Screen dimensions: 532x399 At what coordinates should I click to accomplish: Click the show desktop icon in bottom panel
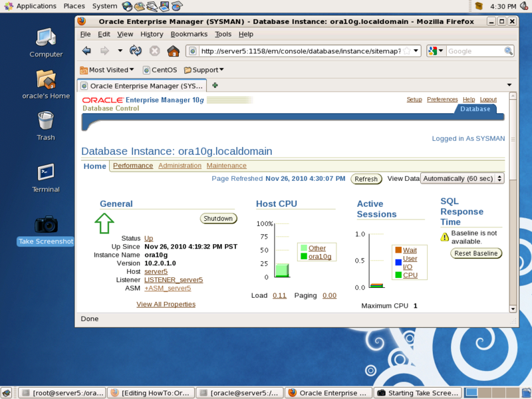point(6,393)
